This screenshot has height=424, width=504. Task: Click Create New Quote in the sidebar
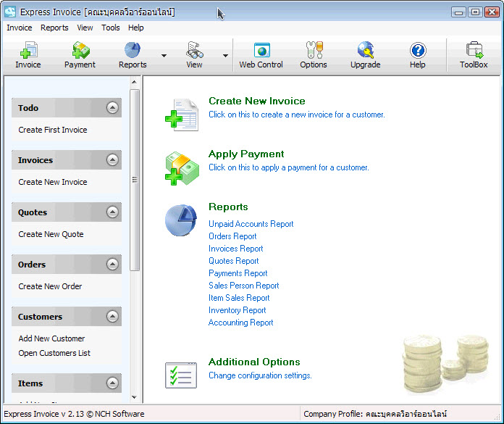coord(51,234)
